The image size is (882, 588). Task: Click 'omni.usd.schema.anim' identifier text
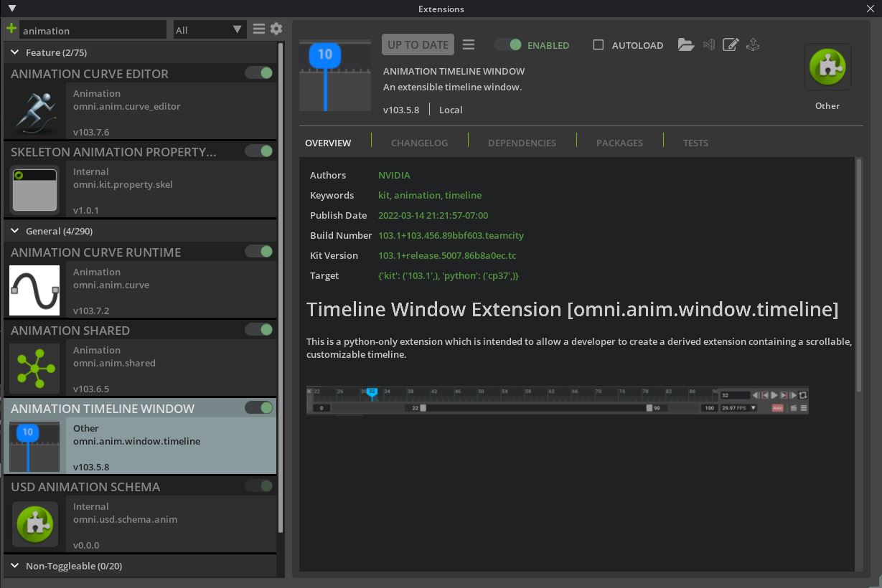click(125, 519)
